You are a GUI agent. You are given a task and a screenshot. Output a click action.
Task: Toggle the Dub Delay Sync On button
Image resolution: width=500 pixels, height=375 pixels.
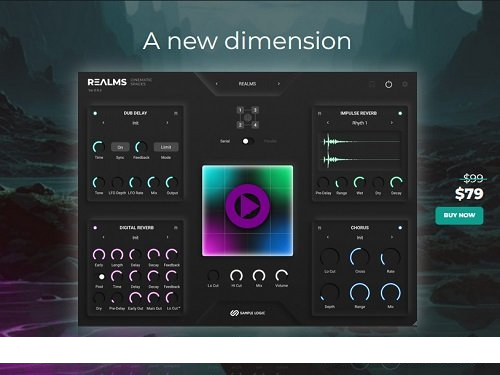(120, 147)
